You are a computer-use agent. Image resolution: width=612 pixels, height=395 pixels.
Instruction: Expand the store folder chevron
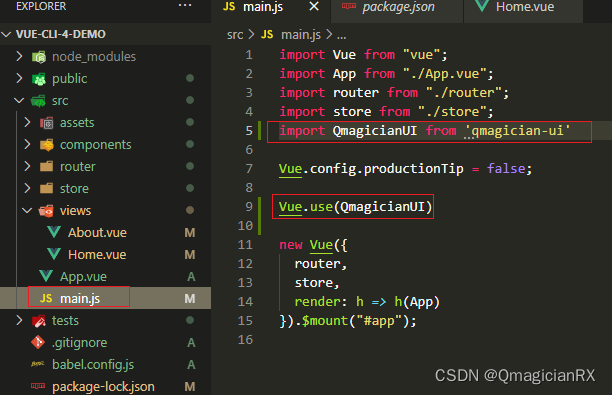(27, 189)
